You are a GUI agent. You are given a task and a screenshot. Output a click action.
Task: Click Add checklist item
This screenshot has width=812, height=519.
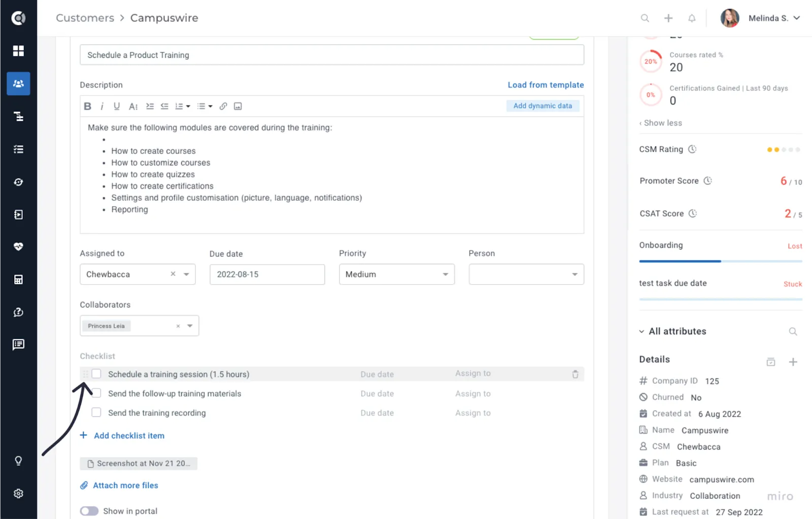pyautogui.click(x=122, y=435)
